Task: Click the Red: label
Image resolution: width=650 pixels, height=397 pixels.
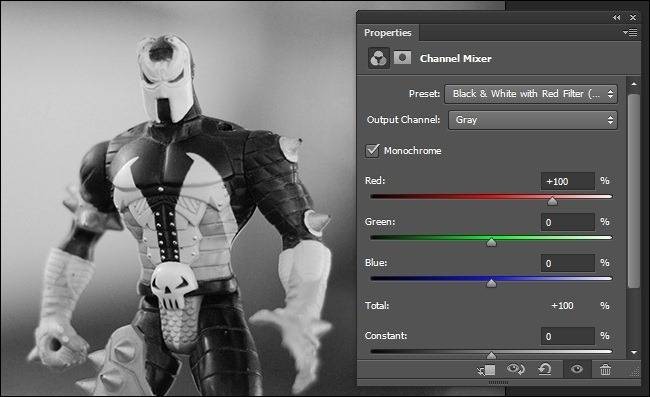Action: (x=375, y=181)
